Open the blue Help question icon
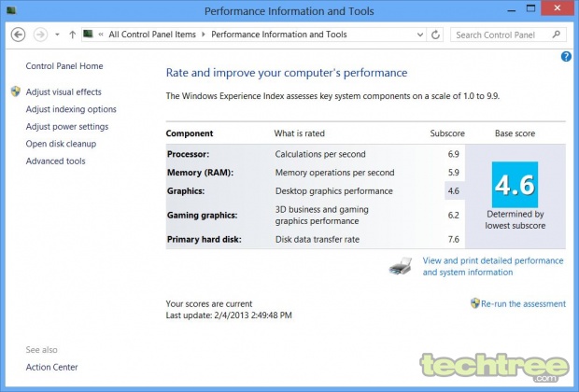This screenshot has width=579, height=392. (x=566, y=57)
